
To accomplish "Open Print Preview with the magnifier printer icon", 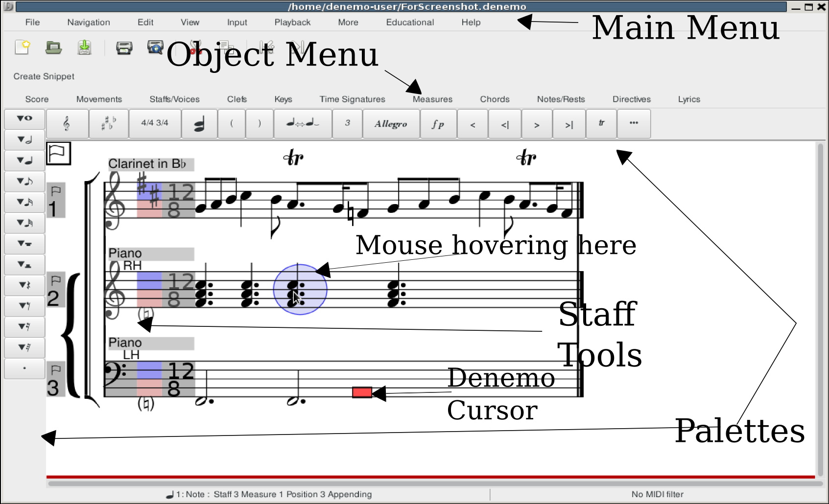I will click(x=155, y=47).
